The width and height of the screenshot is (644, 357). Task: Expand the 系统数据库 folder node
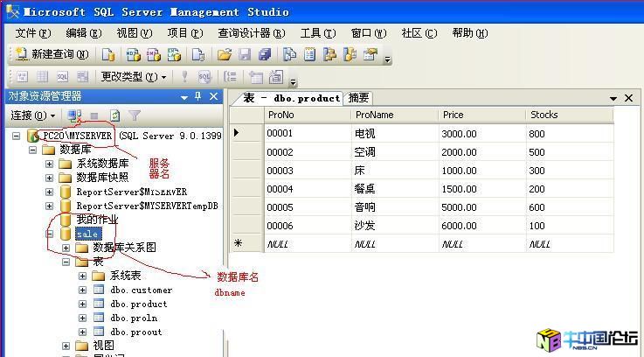click(51, 164)
